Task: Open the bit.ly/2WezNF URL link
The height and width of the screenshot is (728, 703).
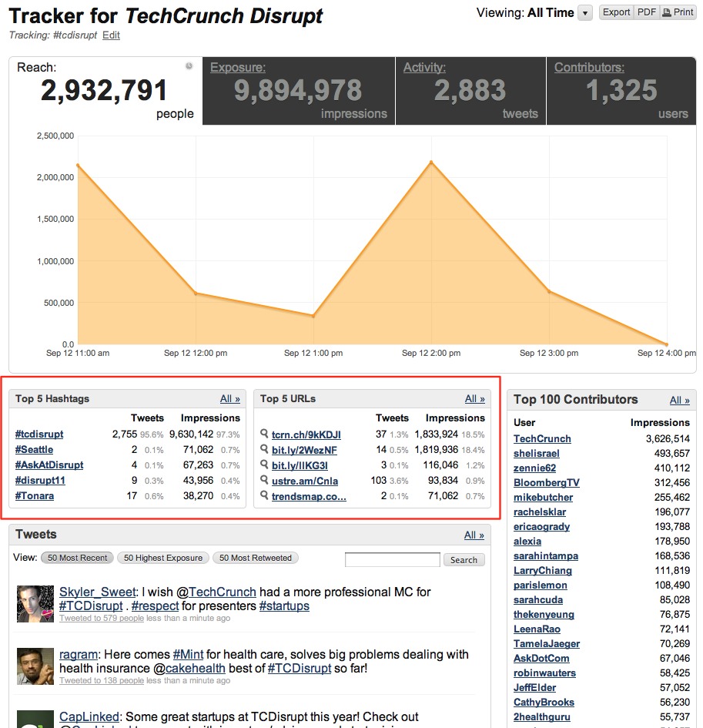Action: [x=304, y=450]
